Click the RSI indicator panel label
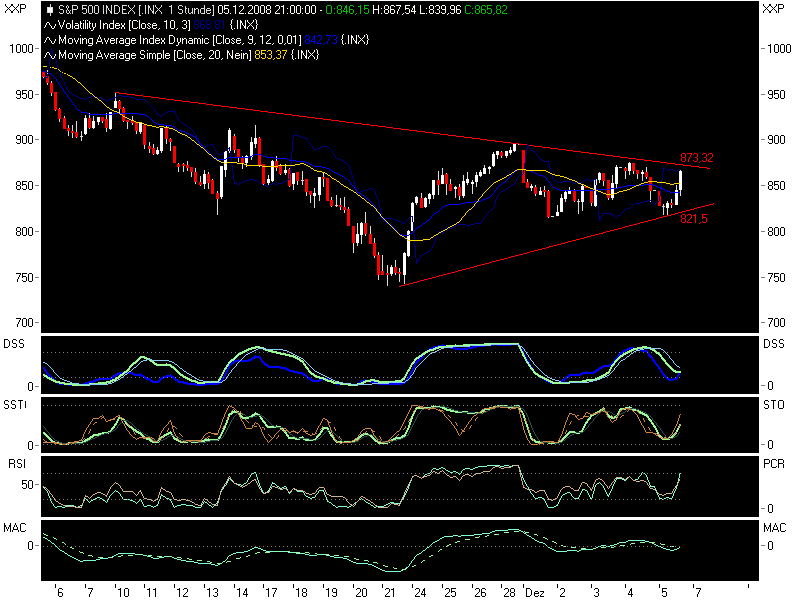This screenshot has height=600, width=800. [17, 463]
